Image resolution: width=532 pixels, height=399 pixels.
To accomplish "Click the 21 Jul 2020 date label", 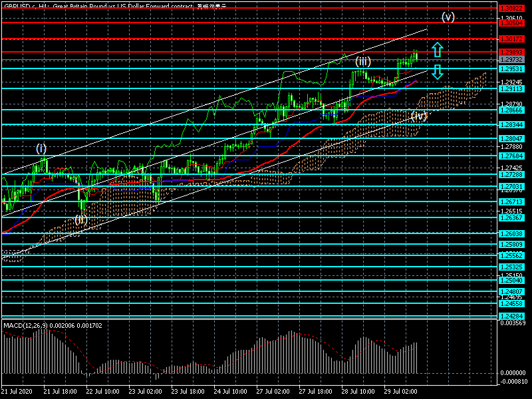I will click(x=17, y=392).
